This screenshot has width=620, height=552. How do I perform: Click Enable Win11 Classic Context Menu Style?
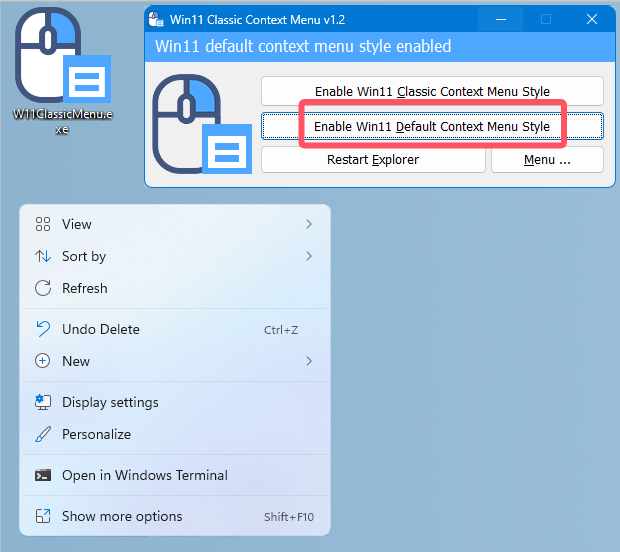(432, 91)
